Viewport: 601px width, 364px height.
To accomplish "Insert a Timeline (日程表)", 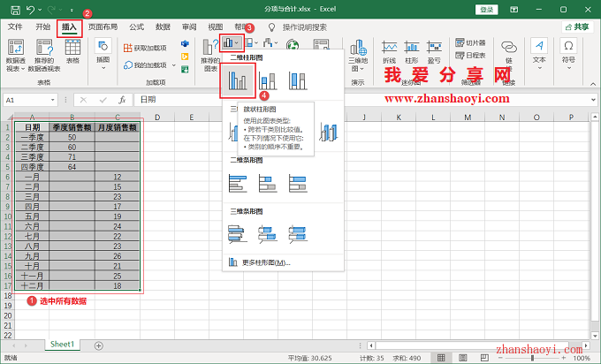I will (x=470, y=56).
